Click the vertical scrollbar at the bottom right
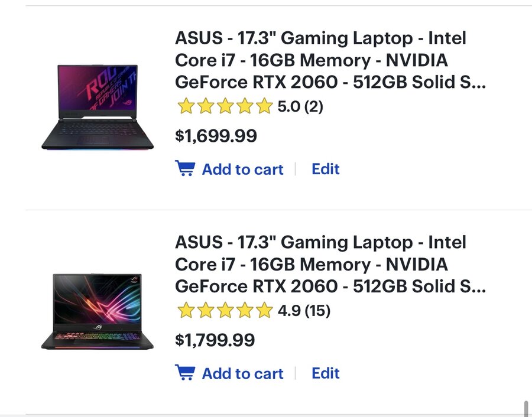532x417 pixels. point(525,408)
